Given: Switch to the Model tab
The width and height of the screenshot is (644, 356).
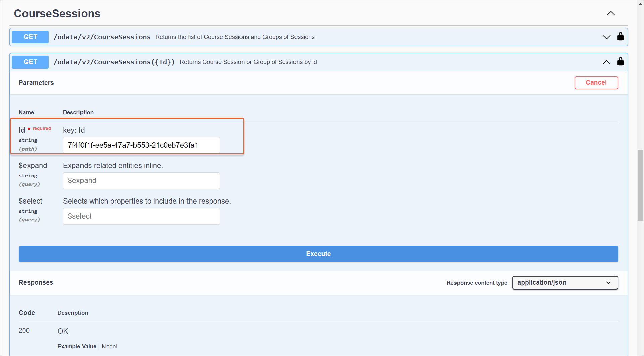Looking at the screenshot, I should [109, 346].
